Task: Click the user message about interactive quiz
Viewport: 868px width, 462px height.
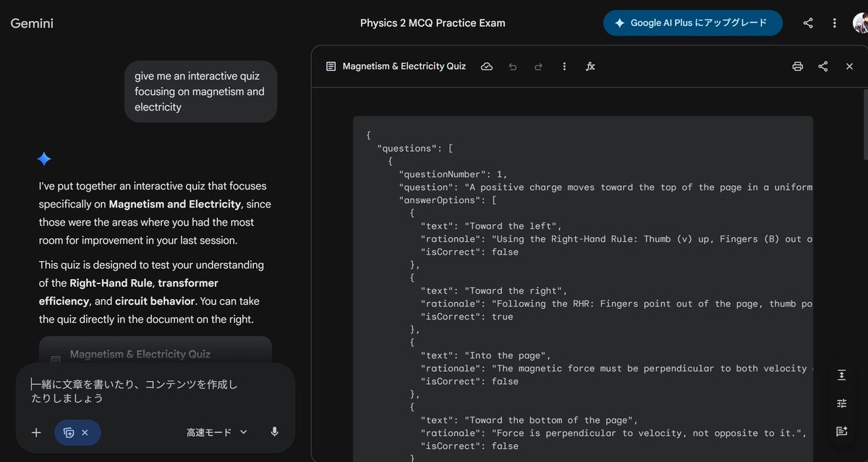Action: [x=200, y=91]
